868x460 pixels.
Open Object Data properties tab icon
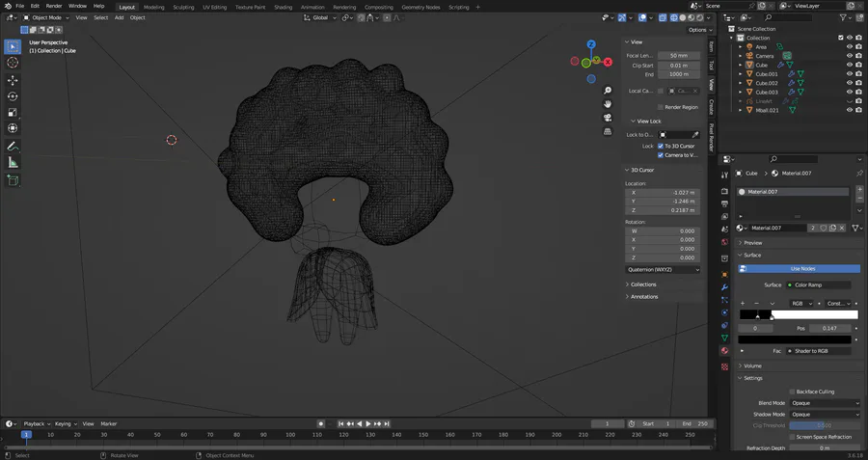tap(724, 338)
